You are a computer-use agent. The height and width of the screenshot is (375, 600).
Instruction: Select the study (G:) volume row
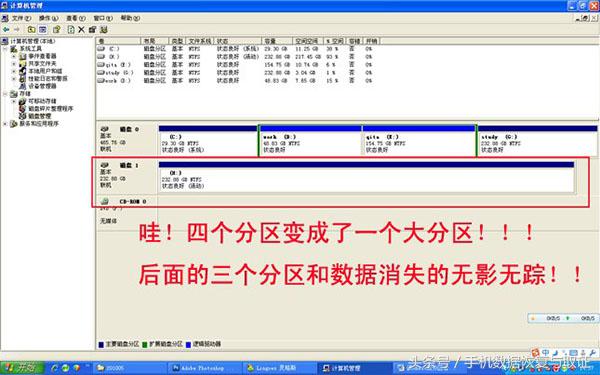tap(235, 73)
